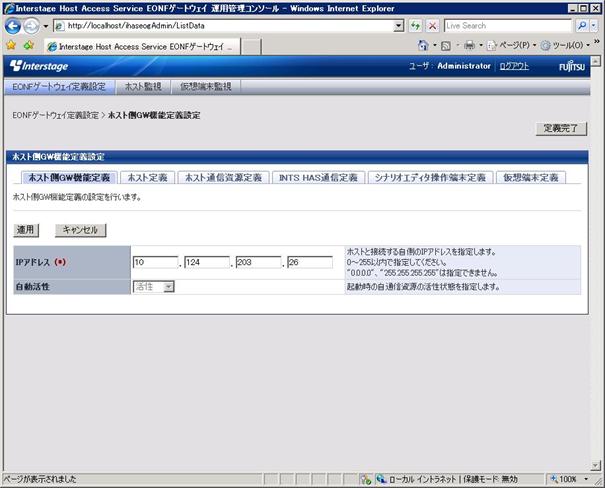Switch to the 仮想端末監視 top tab
The image size is (605, 488).
click(x=206, y=86)
